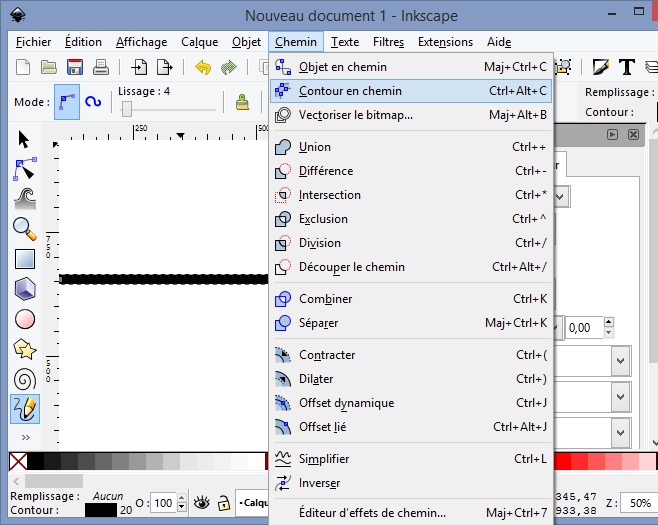The width and height of the screenshot is (658, 525).
Task: Click the Print icon
Action: click(x=101, y=67)
